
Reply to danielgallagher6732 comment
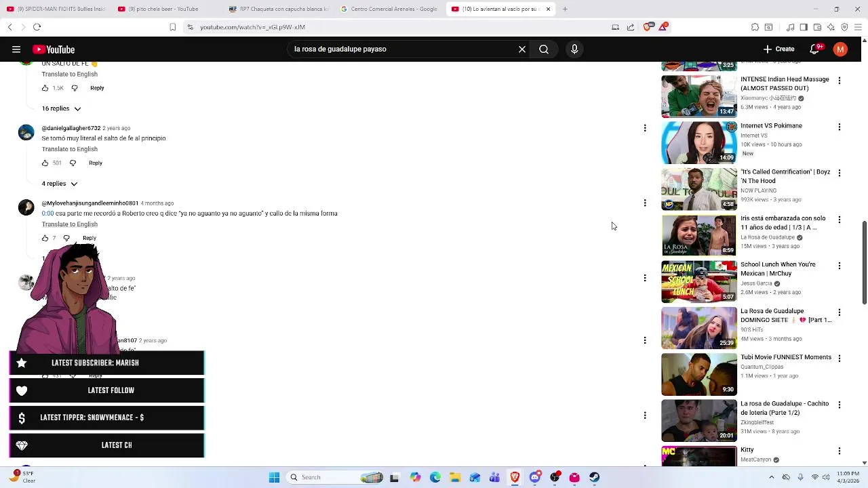[96, 163]
